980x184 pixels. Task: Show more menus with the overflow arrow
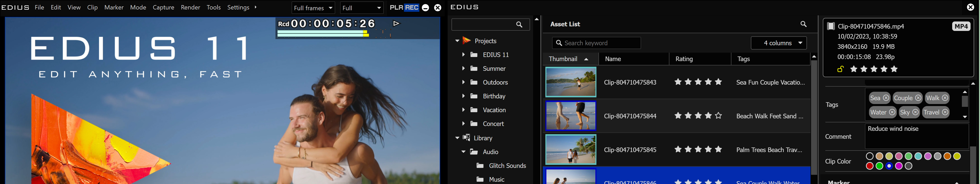[256, 7]
